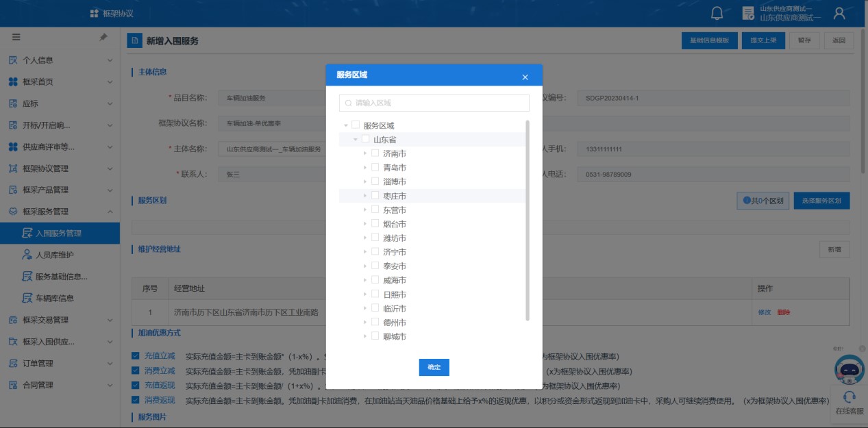Focus the 请输入区域 search field

pyautogui.click(x=434, y=103)
